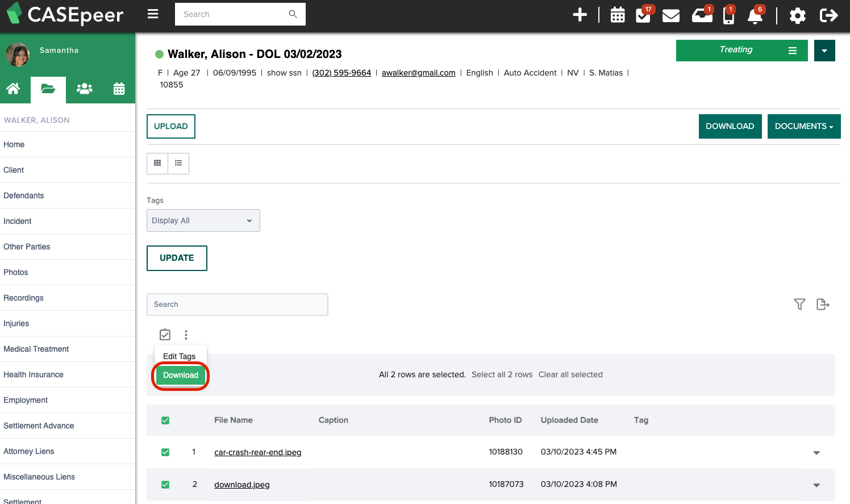Open the download.jpeg file link
Screen dimensions: 850x504
242,485
